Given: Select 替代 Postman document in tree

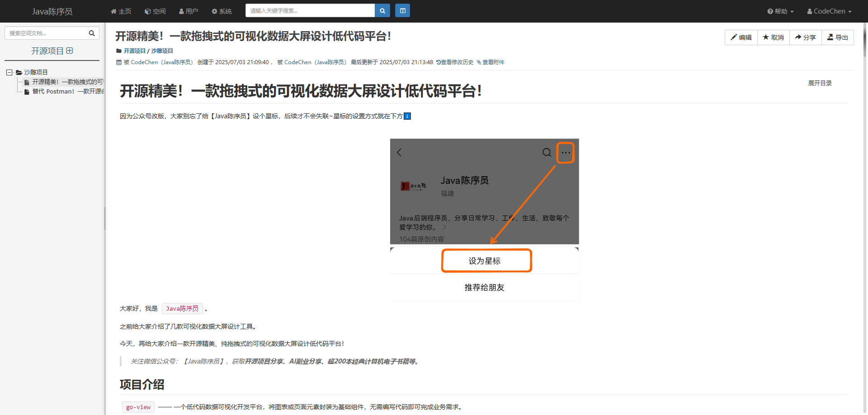Looking at the screenshot, I should pos(68,92).
